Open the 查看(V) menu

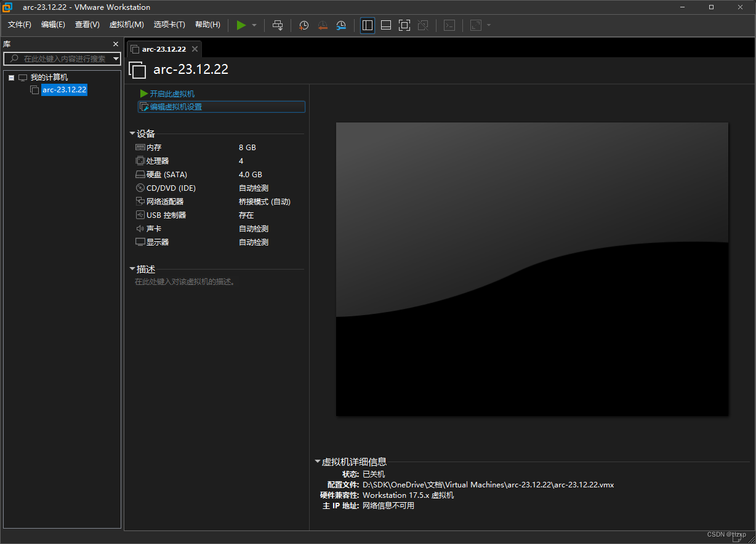pyautogui.click(x=87, y=25)
